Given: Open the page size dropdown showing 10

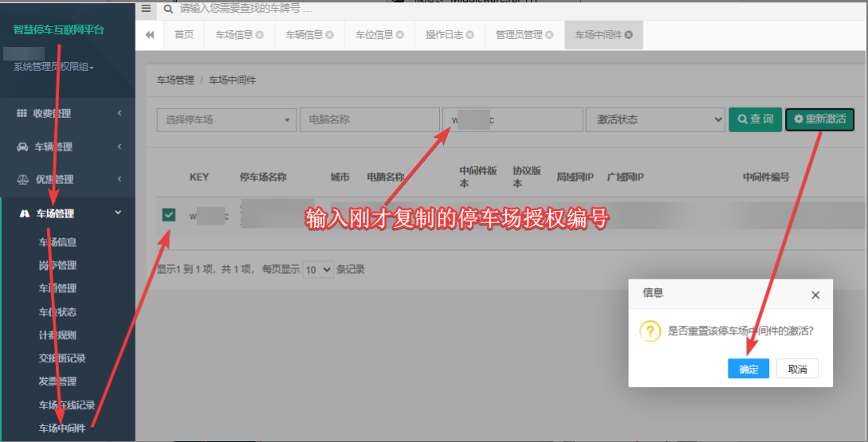Looking at the screenshot, I should point(318,270).
